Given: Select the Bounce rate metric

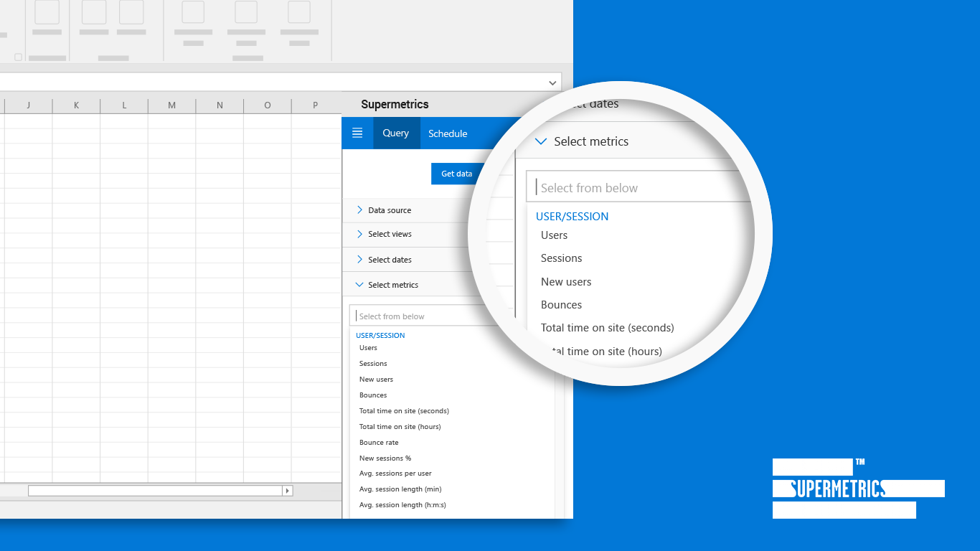Looking at the screenshot, I should click(379, 443).
